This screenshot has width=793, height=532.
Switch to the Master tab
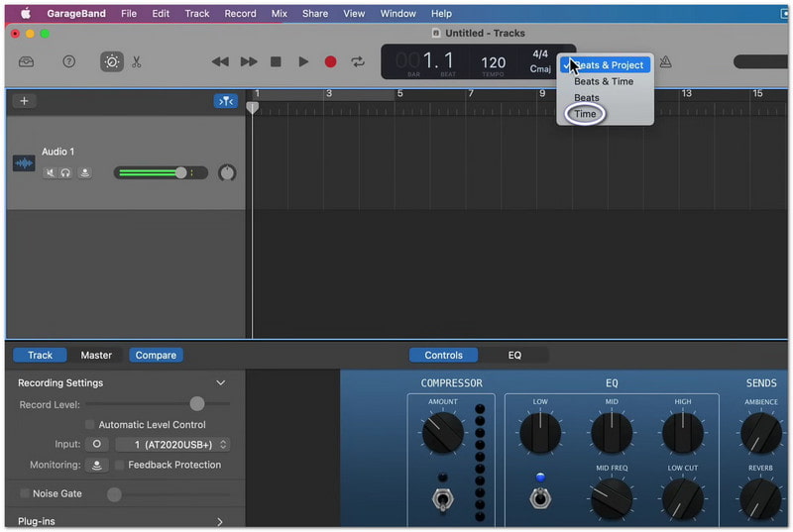(x=96, y=356)
